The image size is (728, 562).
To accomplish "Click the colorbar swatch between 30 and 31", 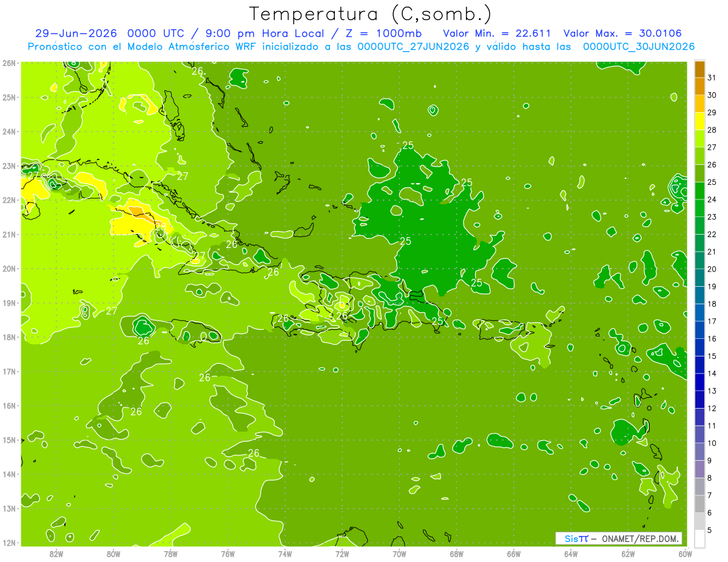I will 699,87.
